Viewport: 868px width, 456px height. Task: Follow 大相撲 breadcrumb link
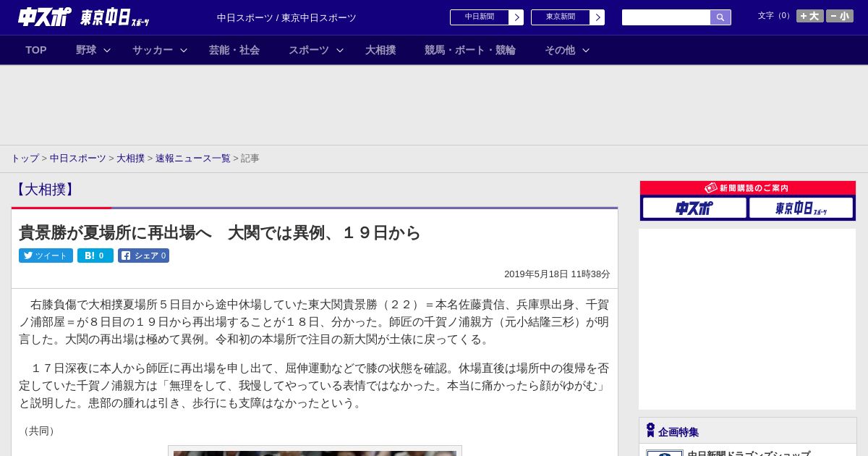tap(130, 159)
